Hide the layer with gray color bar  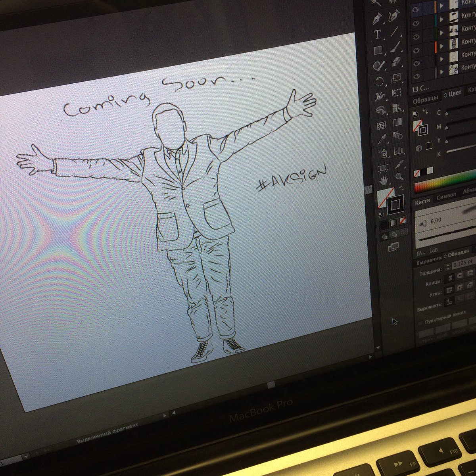(417, 76)
